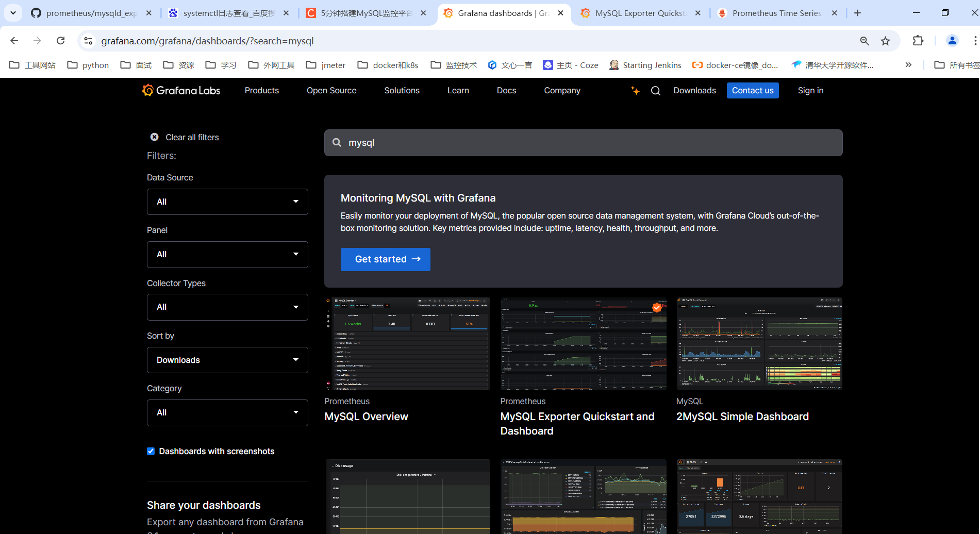
Task: Open the Open Source menu
Action: [331, 91]
